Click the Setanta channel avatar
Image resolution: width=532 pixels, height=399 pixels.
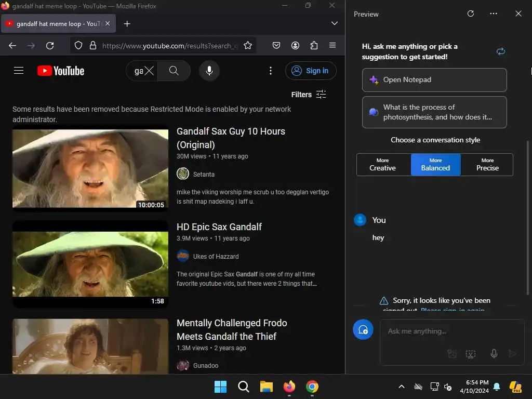(183, 174)
